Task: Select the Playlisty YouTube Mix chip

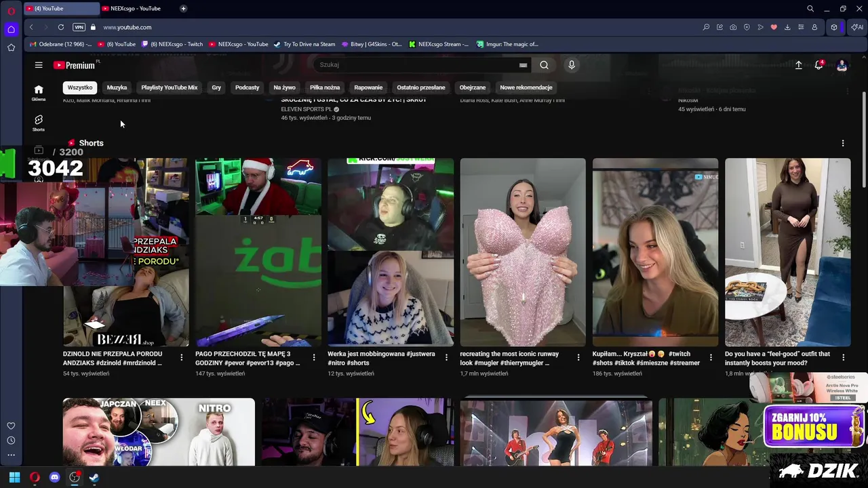Action: (x=170, y=87)
